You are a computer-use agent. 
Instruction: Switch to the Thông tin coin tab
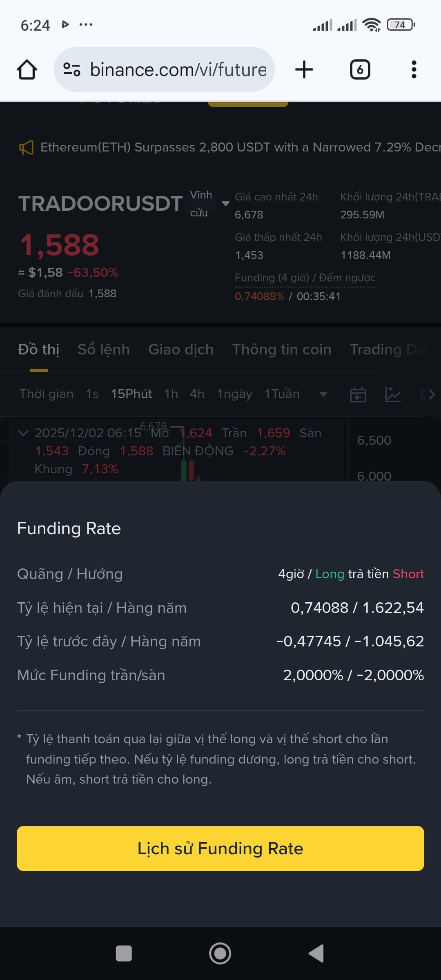[282, 350]
